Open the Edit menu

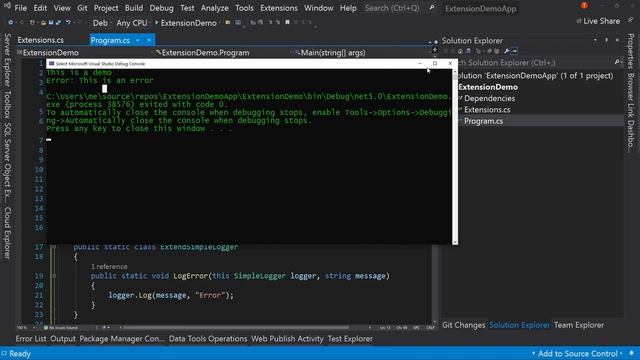click(x=40, y=8)
